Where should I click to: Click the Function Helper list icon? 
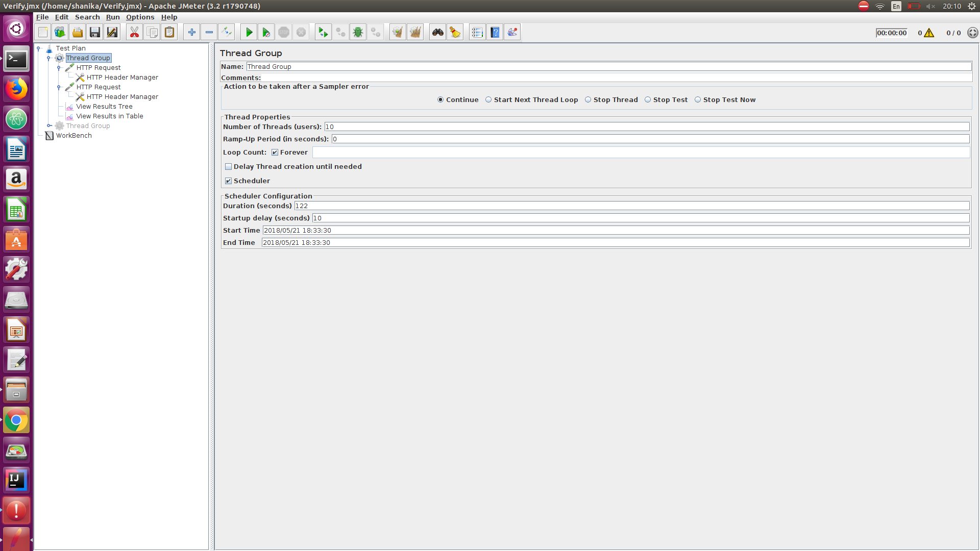pyautogui.click(x=477, y=33)
